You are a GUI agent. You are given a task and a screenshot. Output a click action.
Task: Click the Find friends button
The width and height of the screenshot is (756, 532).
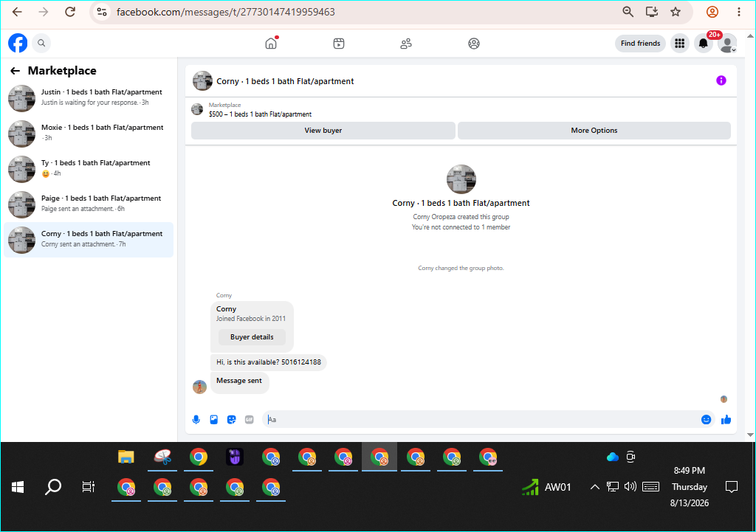(x=640, y=44)
